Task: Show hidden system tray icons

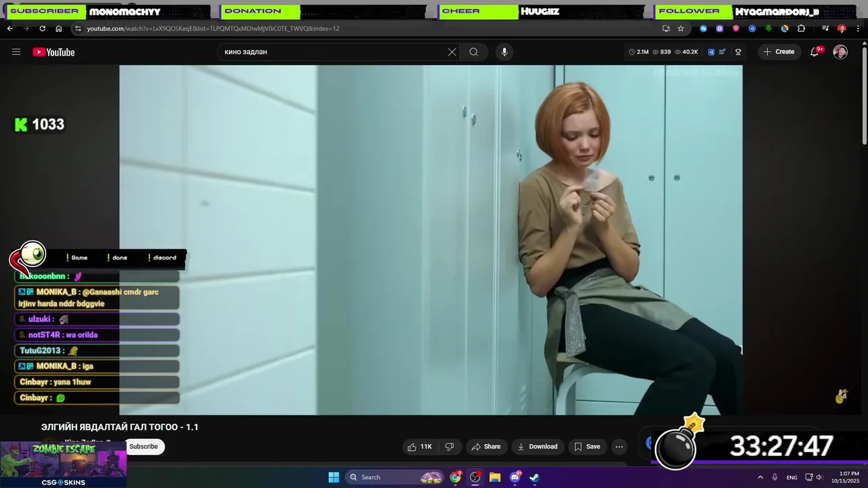Action: 760,477
